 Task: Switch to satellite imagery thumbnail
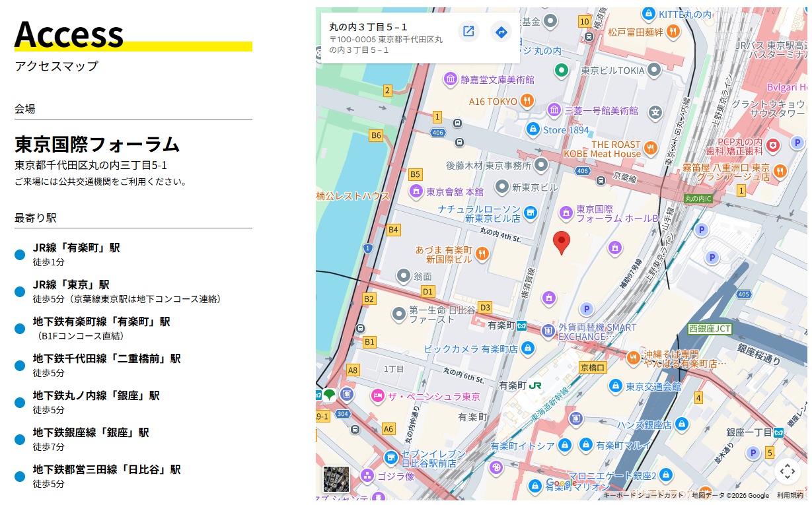coord(336,479)
